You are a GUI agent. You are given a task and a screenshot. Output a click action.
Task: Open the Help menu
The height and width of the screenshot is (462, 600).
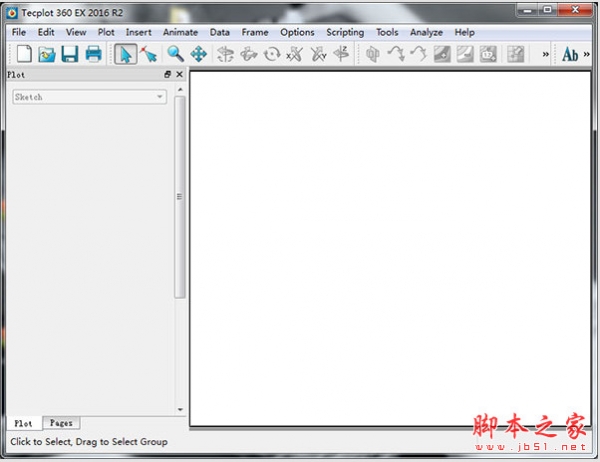(465, 32)
